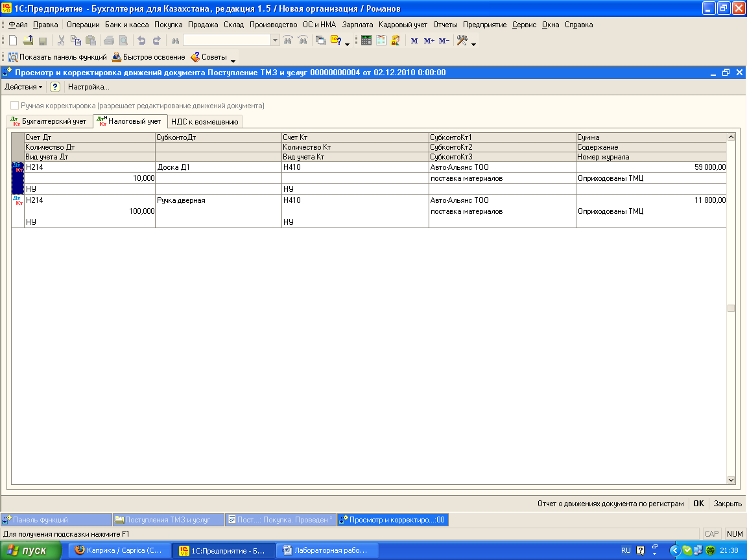Open Лабораторная работа Word taskbar item
This screenshot has height=560, width=747.
327,550
